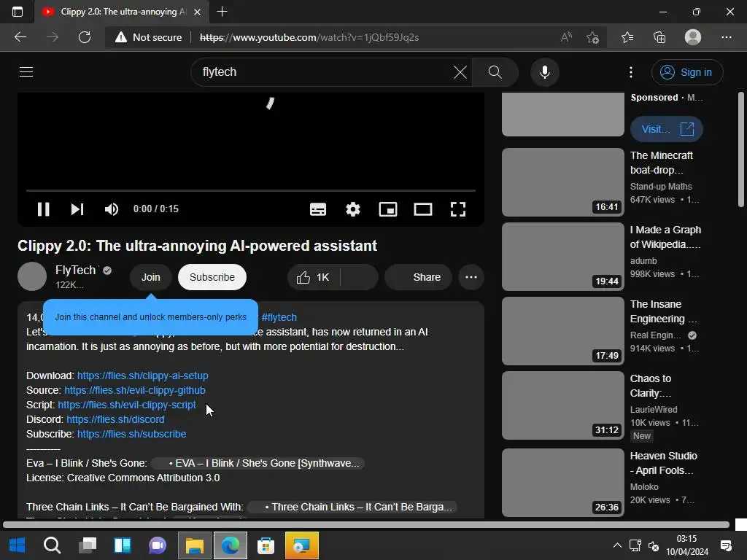The height and width of the screenshot is (560, 747).
Task: Open Heaven Studio April Fools video title
Action: (x=664, y=463)
